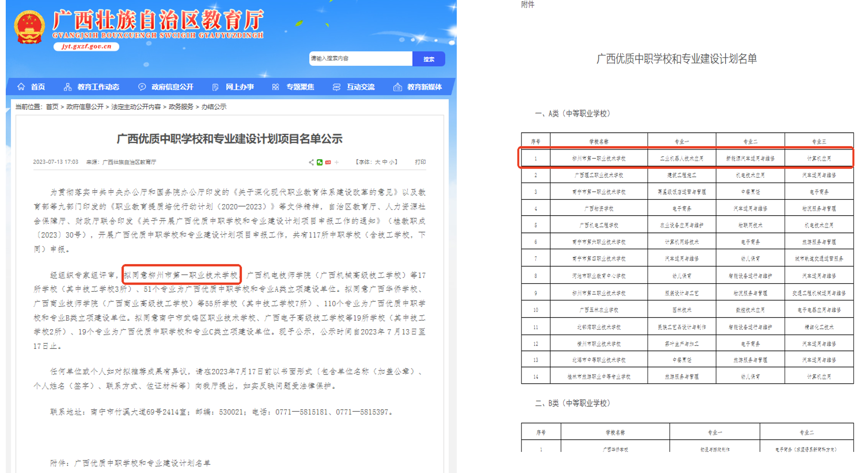The width and height of the screenshot is (868, 473).
Task: Click cell 河池市职业教育中心学校
Action: pos(599,276)
